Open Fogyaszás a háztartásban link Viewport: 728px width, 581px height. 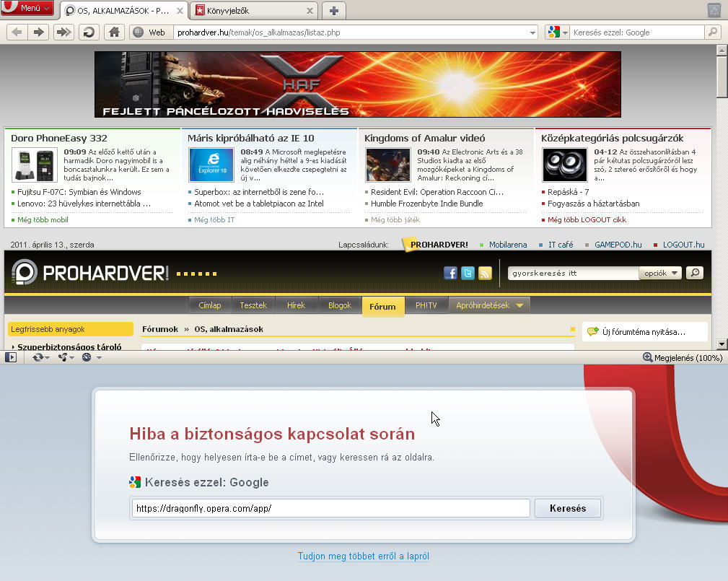[x=593, y=204]
